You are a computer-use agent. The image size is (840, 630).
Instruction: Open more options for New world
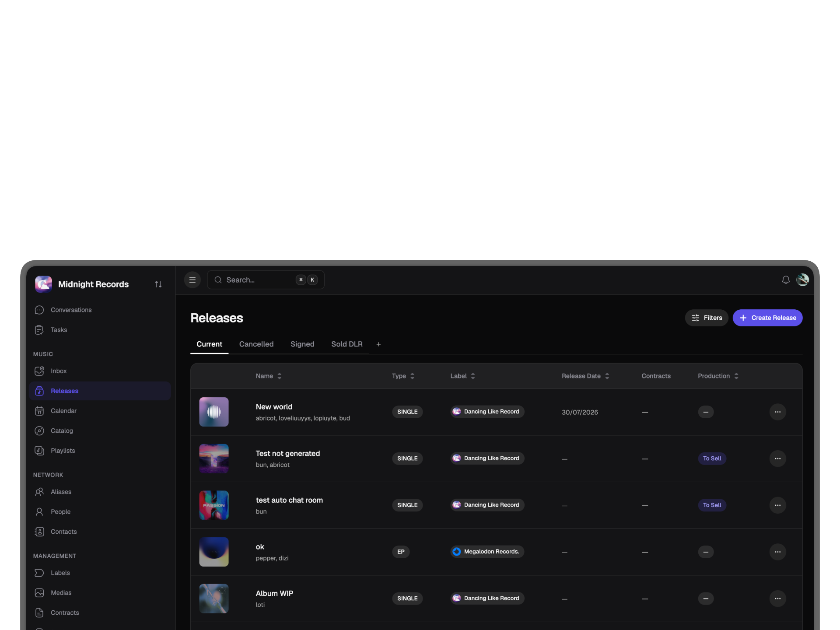[777, 412]
